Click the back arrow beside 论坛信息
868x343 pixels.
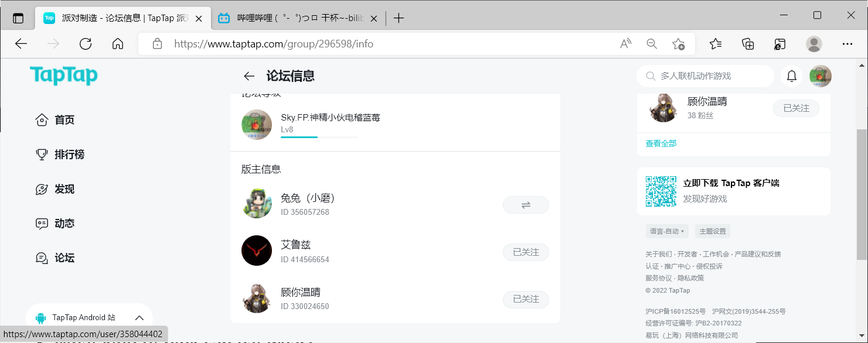click(x=249, y=76)
